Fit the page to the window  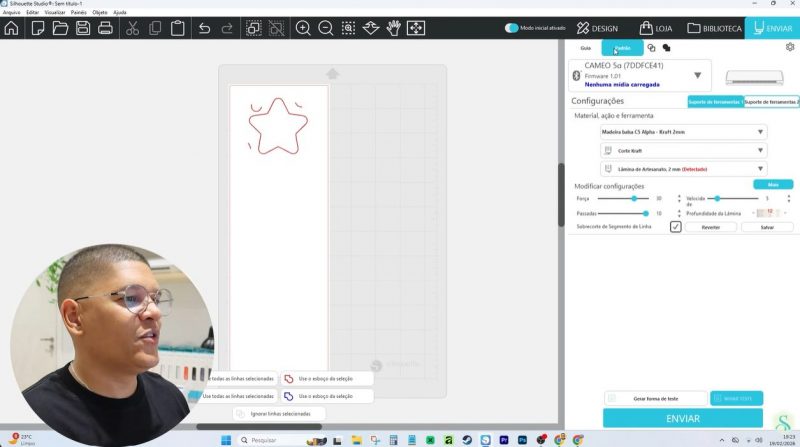click(x=416, y=28)
